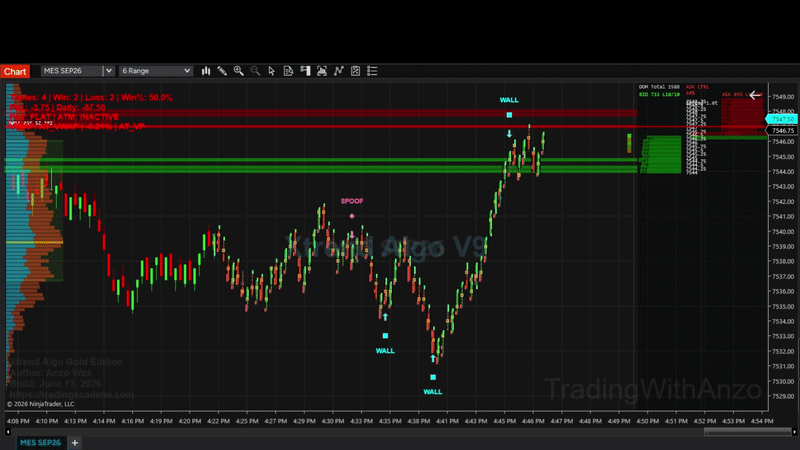Screen dimensions: 800x450
Task: Click the red Chart label
Action: pyautogui.click(x=15, y=71)
